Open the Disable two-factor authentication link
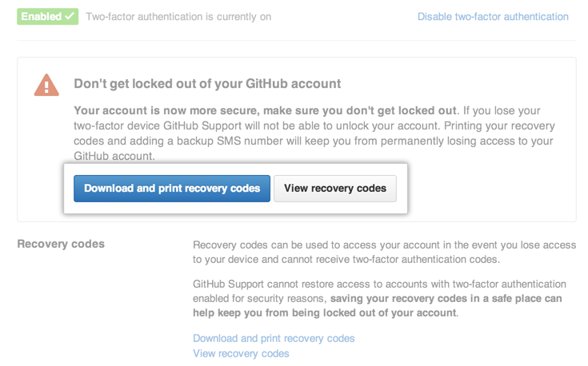Image resolution: width=588 pixels, height=366 pixels. (x=493, y=16)
